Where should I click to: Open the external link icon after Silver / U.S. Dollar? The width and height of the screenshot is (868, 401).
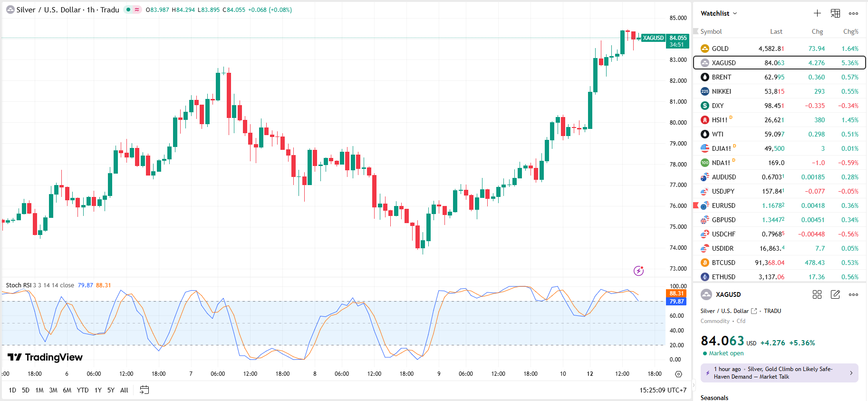coord(754,311)
